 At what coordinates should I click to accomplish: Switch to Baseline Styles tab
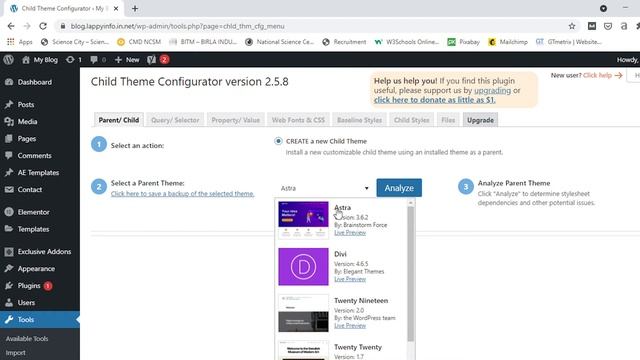pos(359,120)
